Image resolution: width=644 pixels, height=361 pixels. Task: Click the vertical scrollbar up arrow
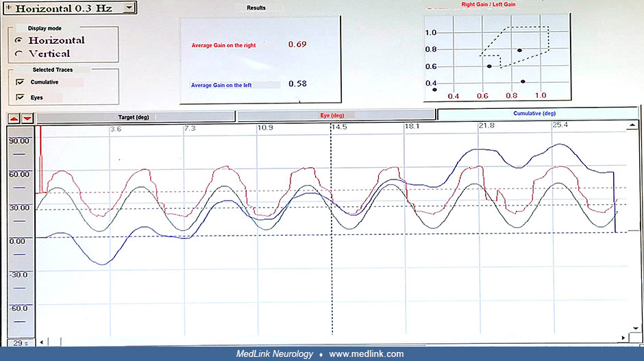pos(632,125)
